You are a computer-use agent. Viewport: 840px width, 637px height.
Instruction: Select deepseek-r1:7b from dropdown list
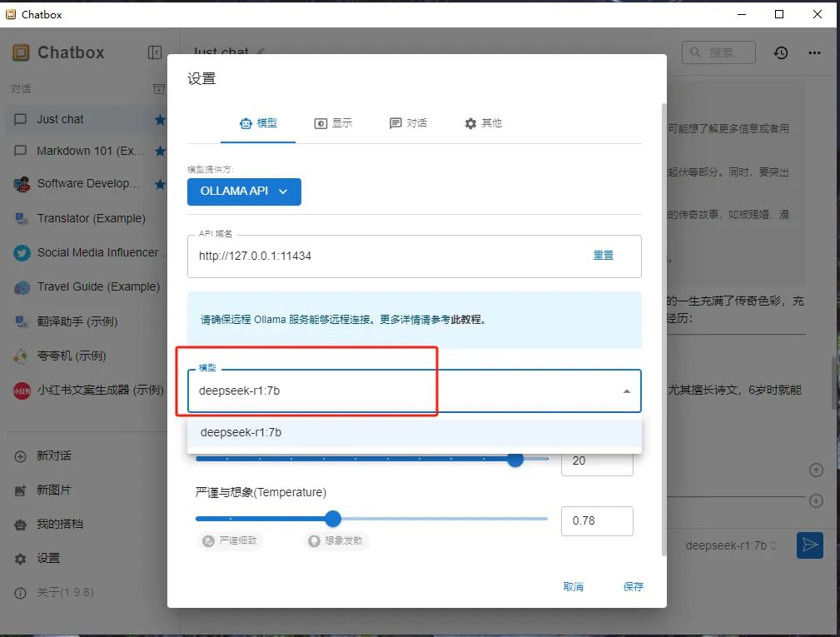pyautogui.click(x=414, y=432)
